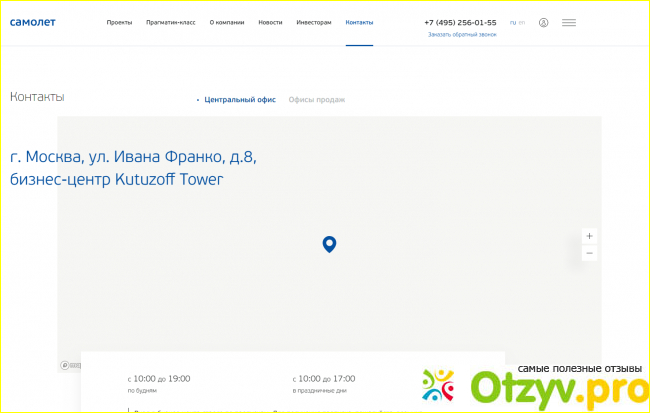650x413 pixels.
Task: Open the hamburger menu
Action: point(568,22)
